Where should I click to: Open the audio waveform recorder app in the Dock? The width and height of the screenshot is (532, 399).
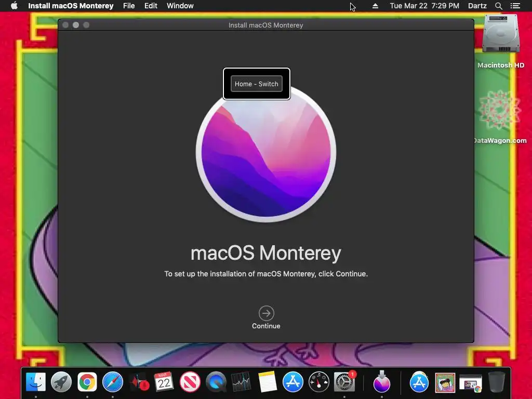[x=139, y=382]
